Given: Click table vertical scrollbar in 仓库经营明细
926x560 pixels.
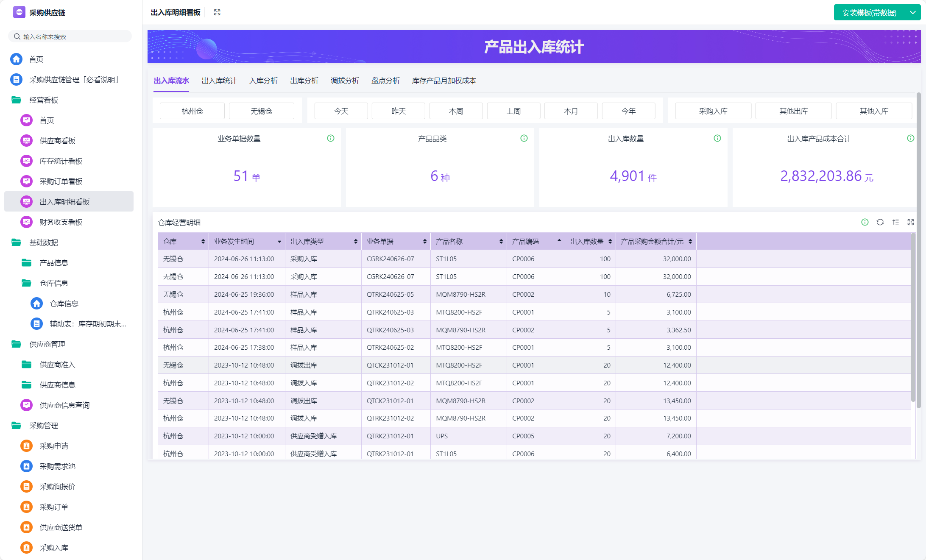Looking at the screenshot, I should pyautogui.click(x=913, y=318).
